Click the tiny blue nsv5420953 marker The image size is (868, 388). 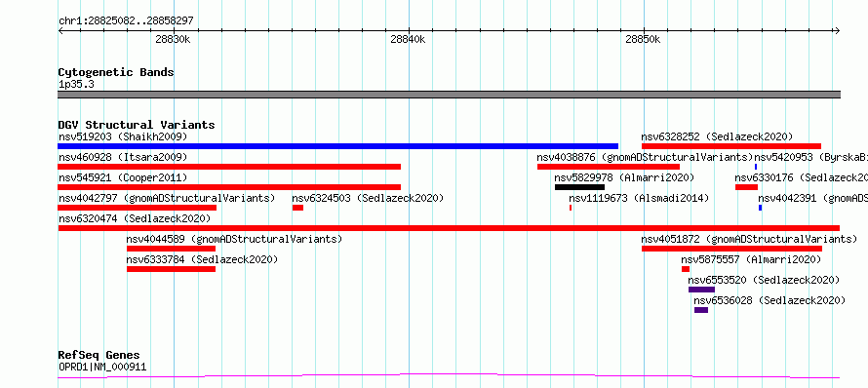click(x=756, y=167)
